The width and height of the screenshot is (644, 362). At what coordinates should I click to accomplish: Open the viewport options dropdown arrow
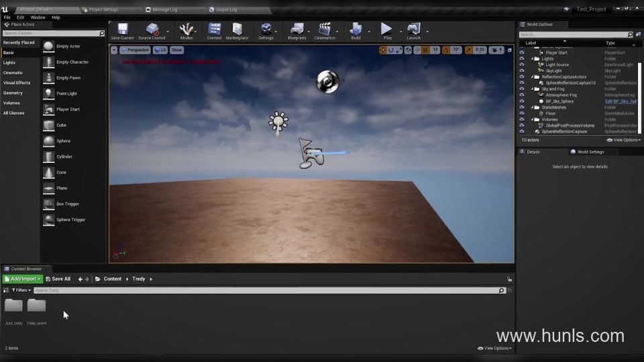(114, 50)
